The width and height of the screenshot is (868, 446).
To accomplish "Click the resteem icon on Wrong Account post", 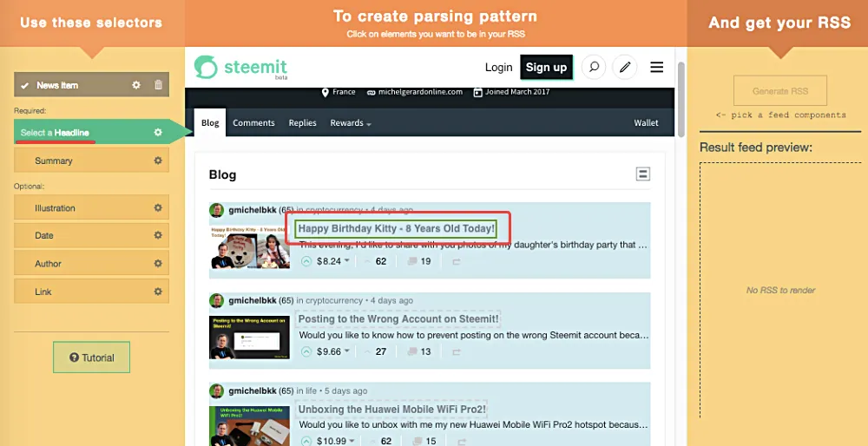I will [457, 351].
